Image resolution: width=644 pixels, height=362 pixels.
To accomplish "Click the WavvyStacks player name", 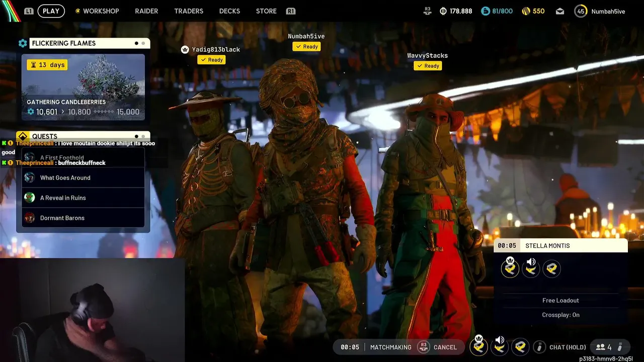I will (x=428, y=55).
